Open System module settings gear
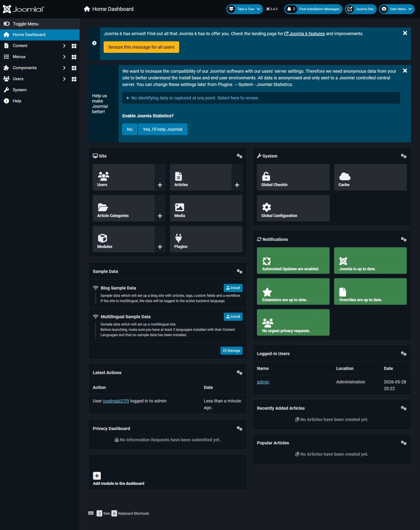 404,156
